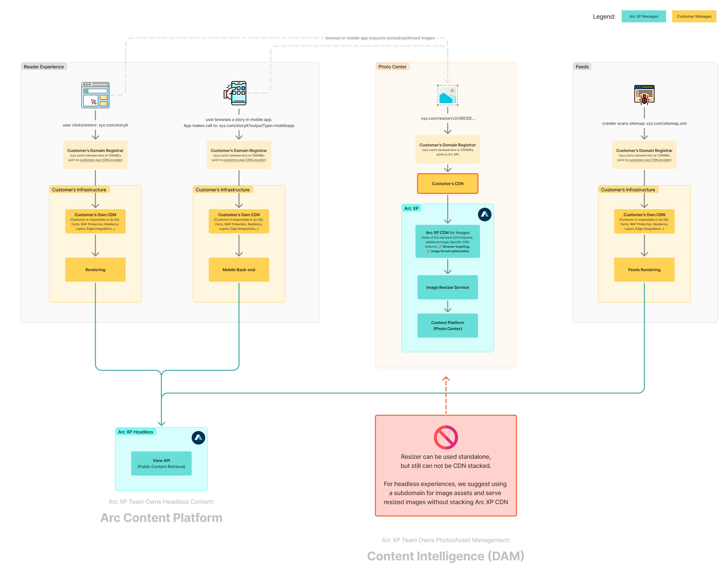Click the Arc XP logo in Arc XP Headless

(198, 438)
